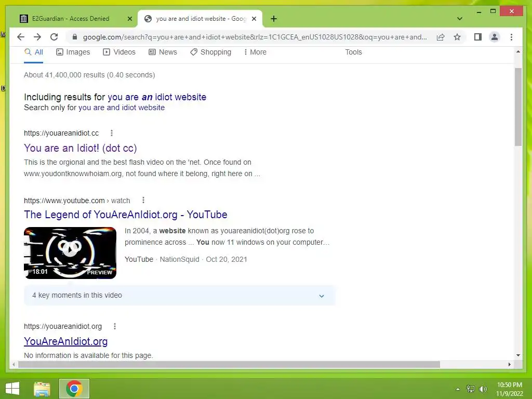
Task: Open 'The Legend of YouAreAnIdiot.org - YouTube'
Action: tap(126, 215)
